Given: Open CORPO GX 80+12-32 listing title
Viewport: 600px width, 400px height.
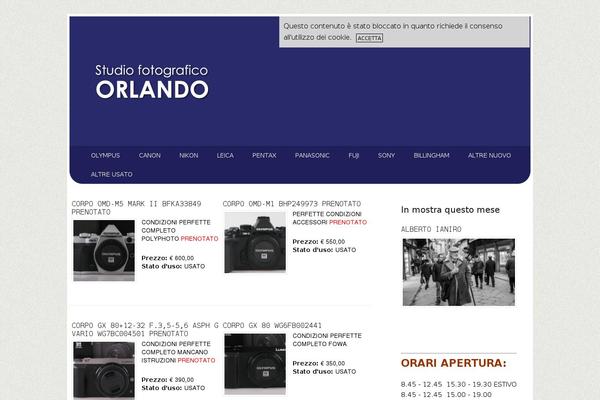Looking at the screenshot, I should [x=145, y=329].
